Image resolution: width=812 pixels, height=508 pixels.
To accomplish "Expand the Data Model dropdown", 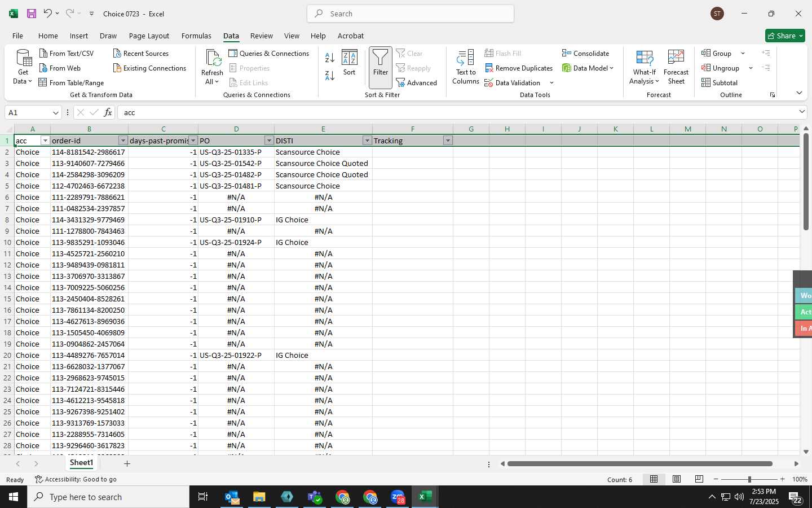I will point(611,68).
